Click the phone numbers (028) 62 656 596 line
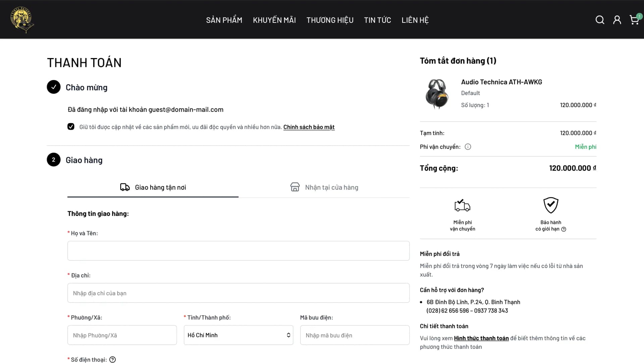 pos(467,311)
